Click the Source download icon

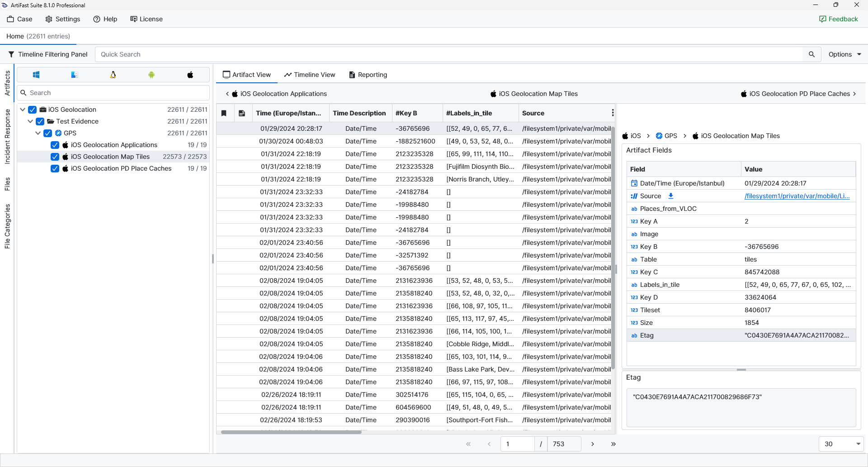click(671, 196)
